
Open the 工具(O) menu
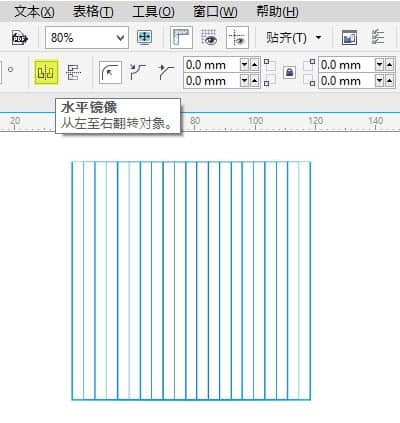[153, 12]
